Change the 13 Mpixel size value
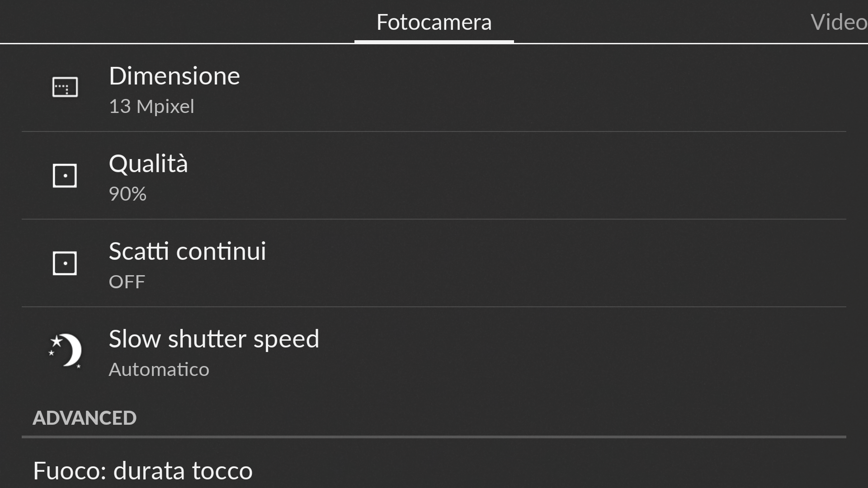868x488 pixels. [151, 107]
